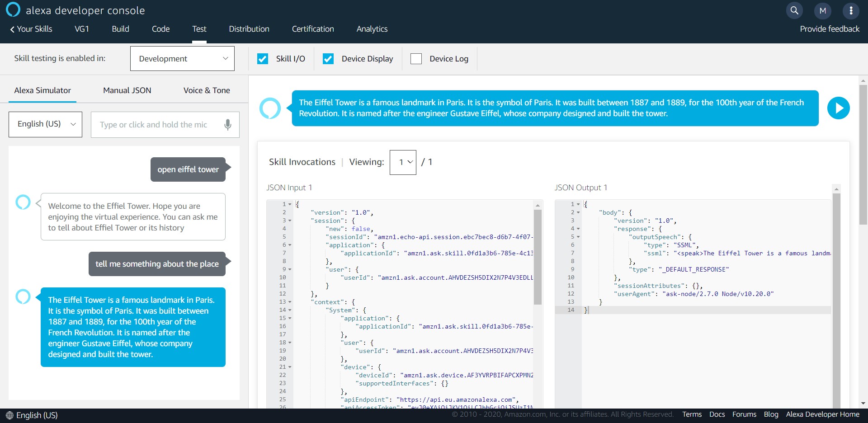Select the Alexa Simulator tab
This screenshot has height=423, width=868.
click(x=42, y=90)
